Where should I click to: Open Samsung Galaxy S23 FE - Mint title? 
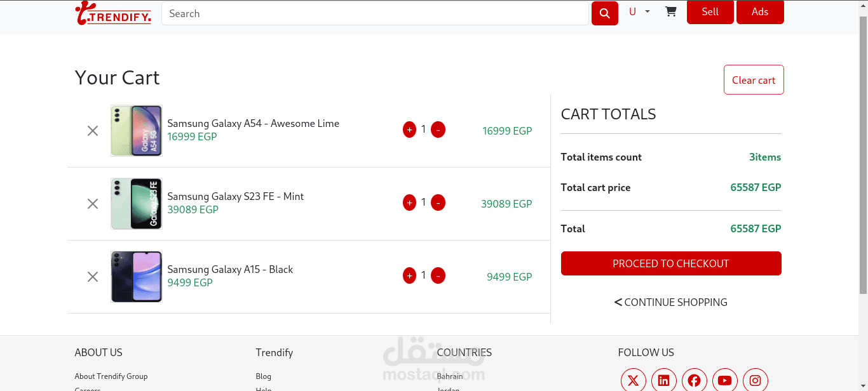point(236,196)
